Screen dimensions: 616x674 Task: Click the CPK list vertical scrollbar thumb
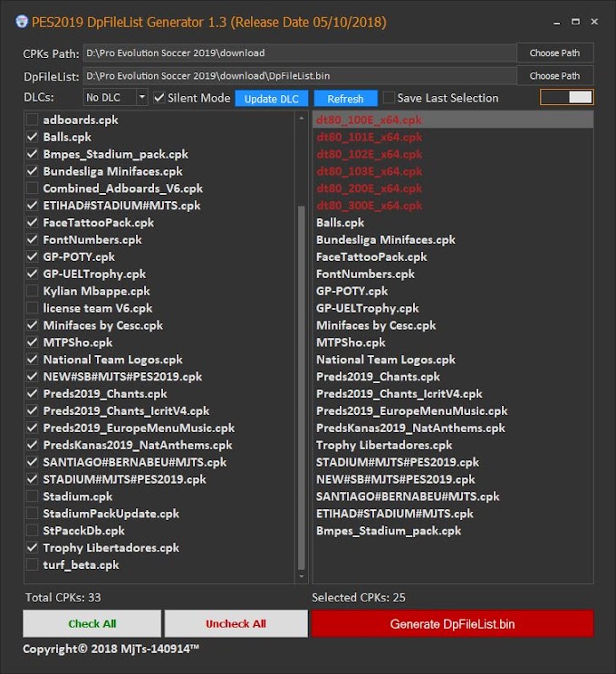302,388
